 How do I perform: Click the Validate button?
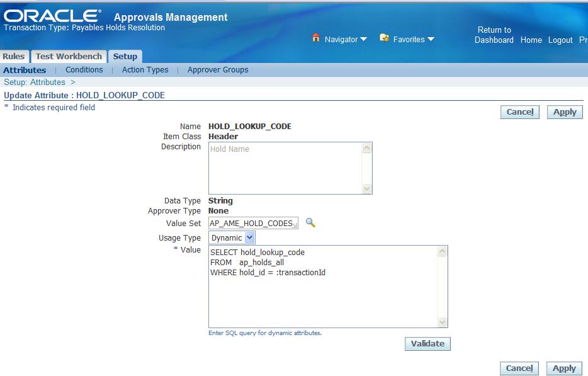pos(427,343)
